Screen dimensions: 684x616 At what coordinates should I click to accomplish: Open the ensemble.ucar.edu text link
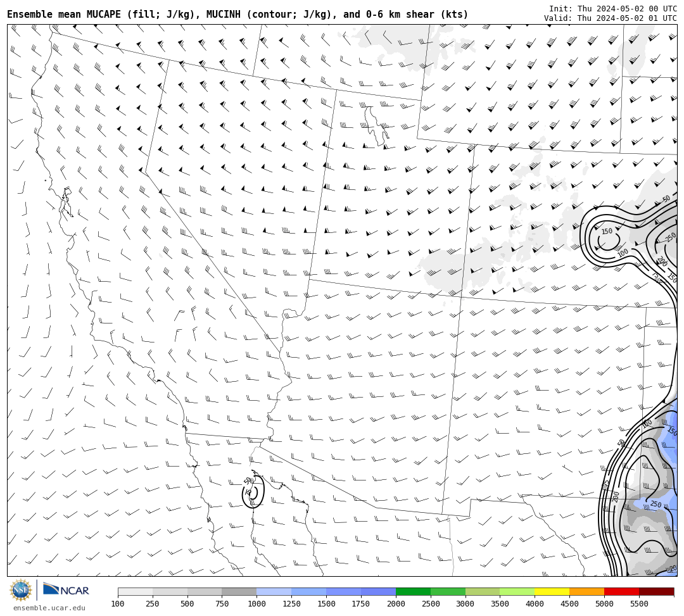click(x=49, y=608)
